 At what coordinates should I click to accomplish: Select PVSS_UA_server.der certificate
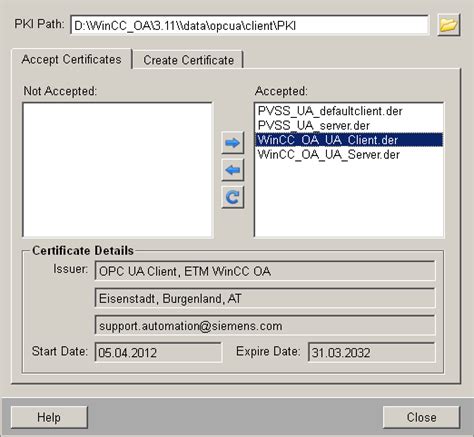[x=349, y=126]
